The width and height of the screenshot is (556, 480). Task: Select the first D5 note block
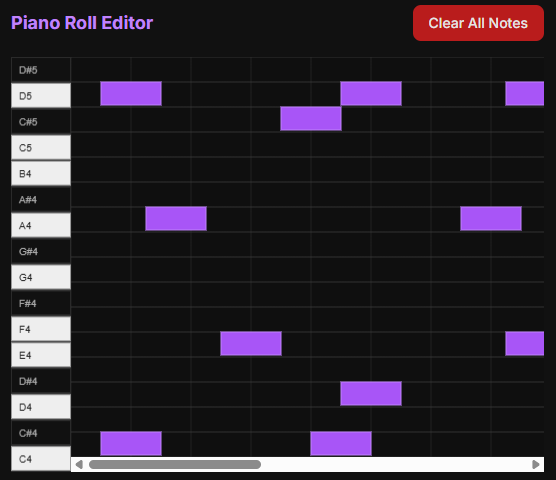pyautogui.click(x=131, y=94)
